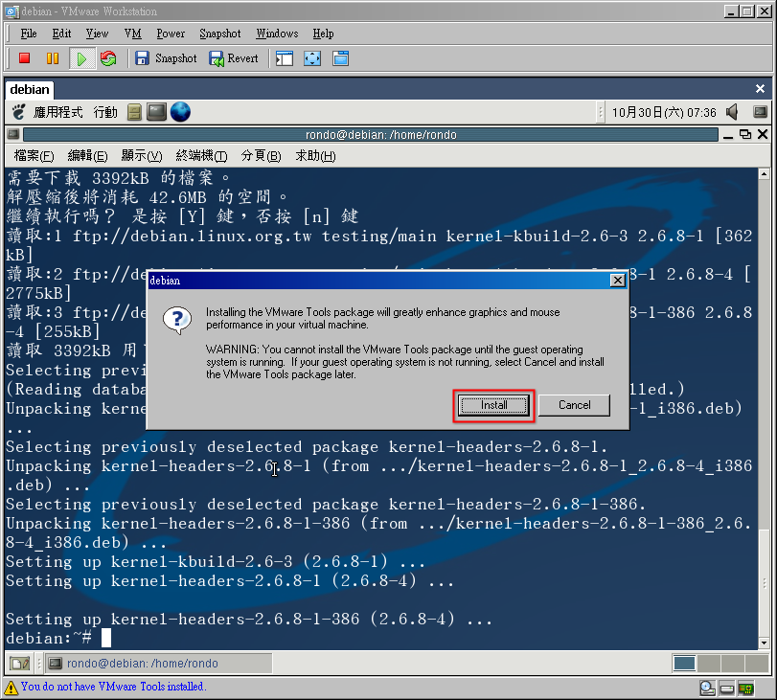Open the Snapshot menu in the menu bar
This screenshot has height=700, width=777.
[219, 34]
